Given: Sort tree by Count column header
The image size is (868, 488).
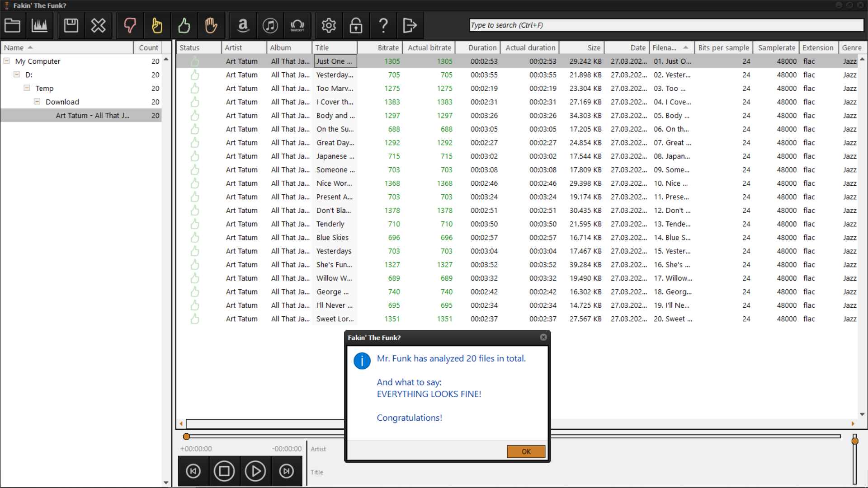Looking at the screenshot, I should 148,47.
